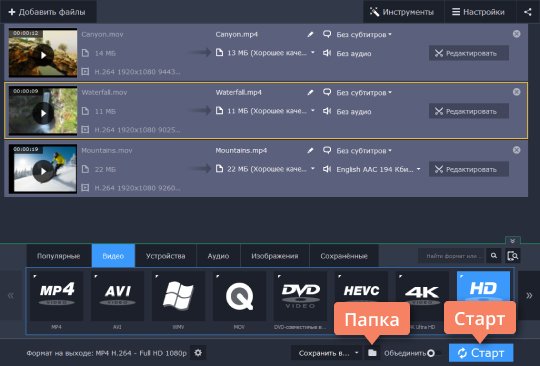
Task: Click the Canyon.mp4 output file name
Action: 237,34
